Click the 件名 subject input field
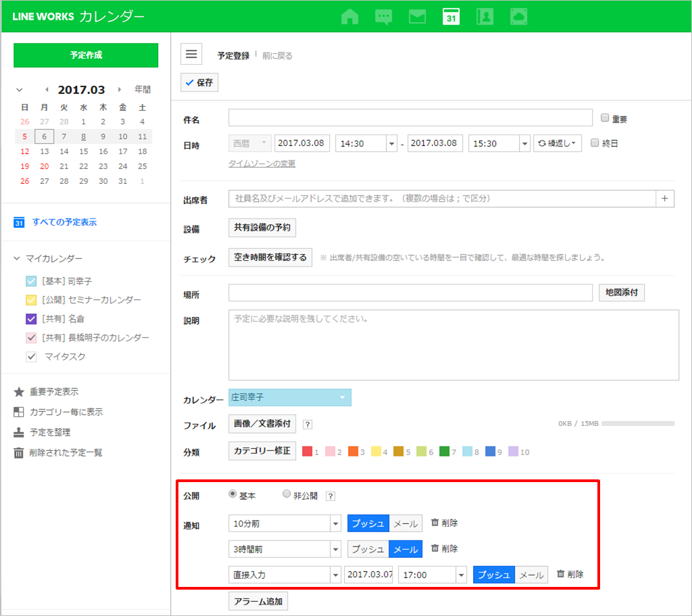 pos(410,118)
